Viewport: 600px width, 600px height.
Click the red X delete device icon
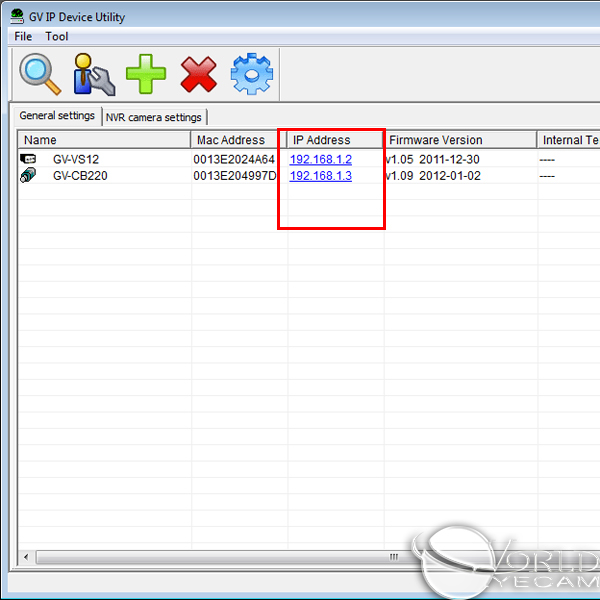(199, 74)
